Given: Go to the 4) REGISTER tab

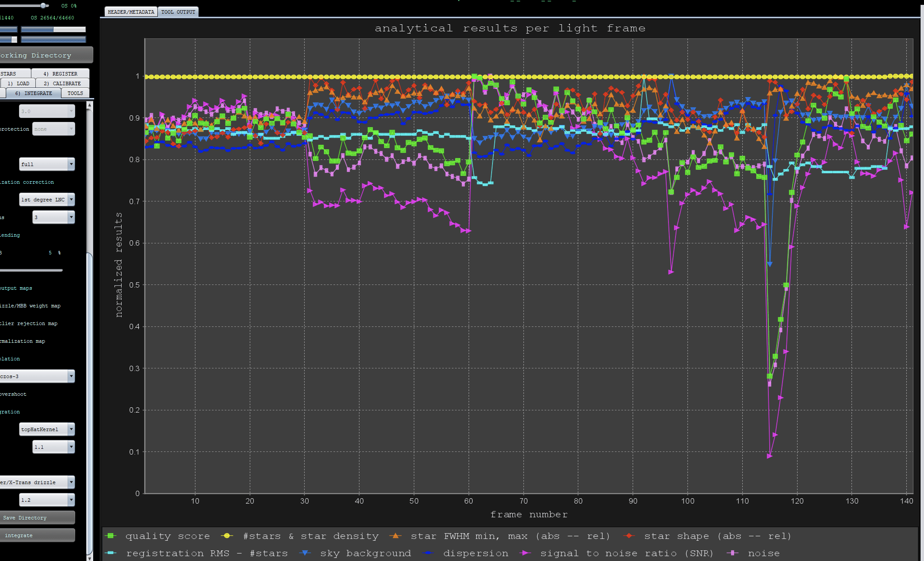Looking at the screenshot, I should pyautogui.click(x=61, y=74).
